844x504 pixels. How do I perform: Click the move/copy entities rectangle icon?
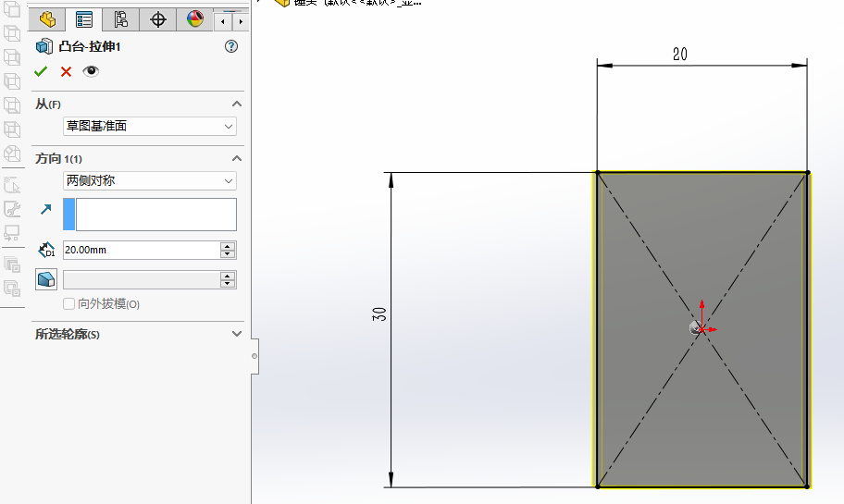[x=12, y=232]
